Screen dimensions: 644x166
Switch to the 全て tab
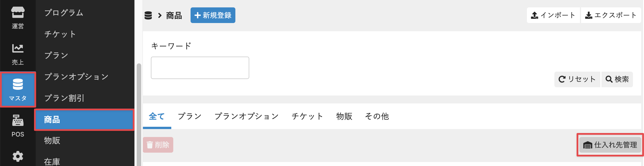pos(157,116)
